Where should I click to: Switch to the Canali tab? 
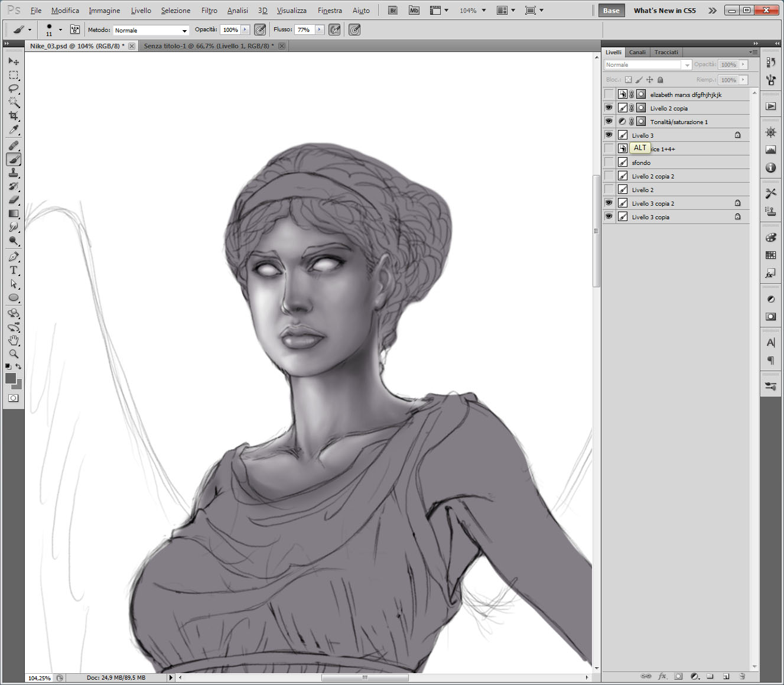click(637, 52)
